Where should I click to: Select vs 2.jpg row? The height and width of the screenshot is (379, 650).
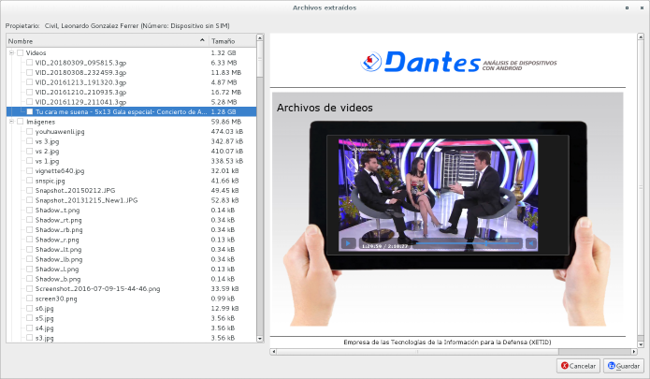131,151
